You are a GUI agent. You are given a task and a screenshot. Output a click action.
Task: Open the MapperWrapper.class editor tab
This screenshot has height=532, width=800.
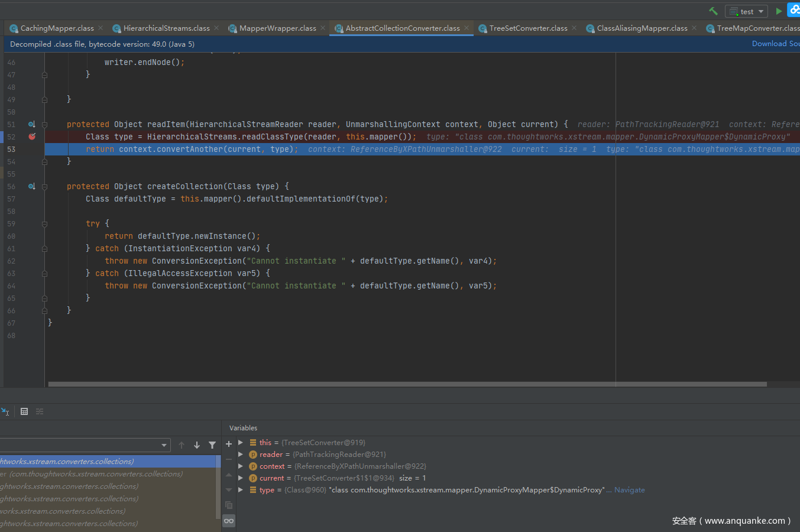click(277, 28)
